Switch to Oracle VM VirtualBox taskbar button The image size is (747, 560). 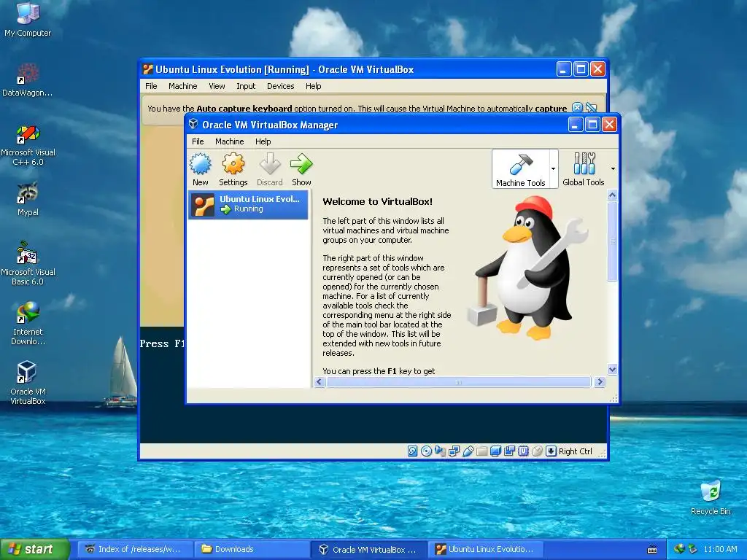(370, 549)
